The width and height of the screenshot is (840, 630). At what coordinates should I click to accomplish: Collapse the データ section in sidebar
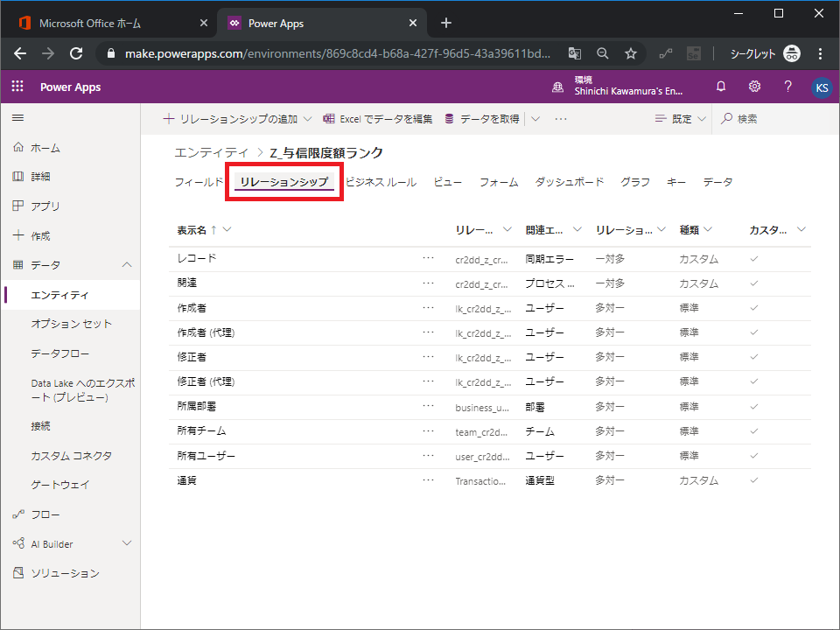[126, 264]
